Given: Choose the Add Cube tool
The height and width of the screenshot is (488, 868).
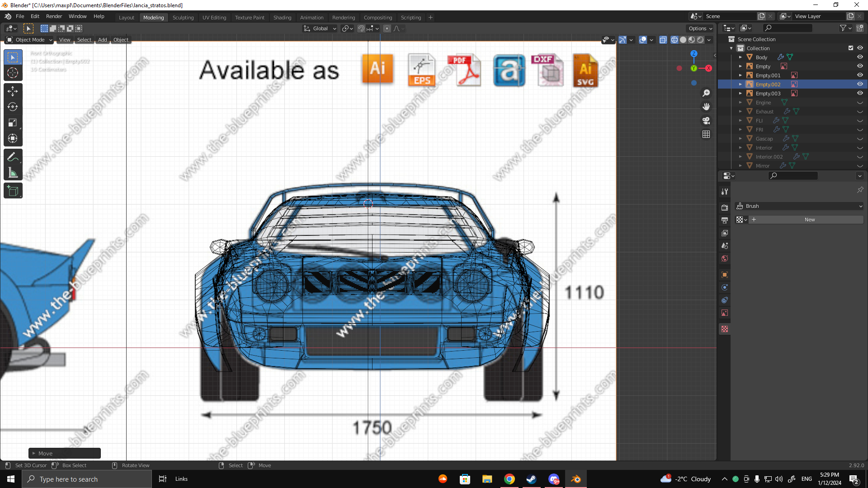Looking at the screenshot, I should (x=13, y=191).
